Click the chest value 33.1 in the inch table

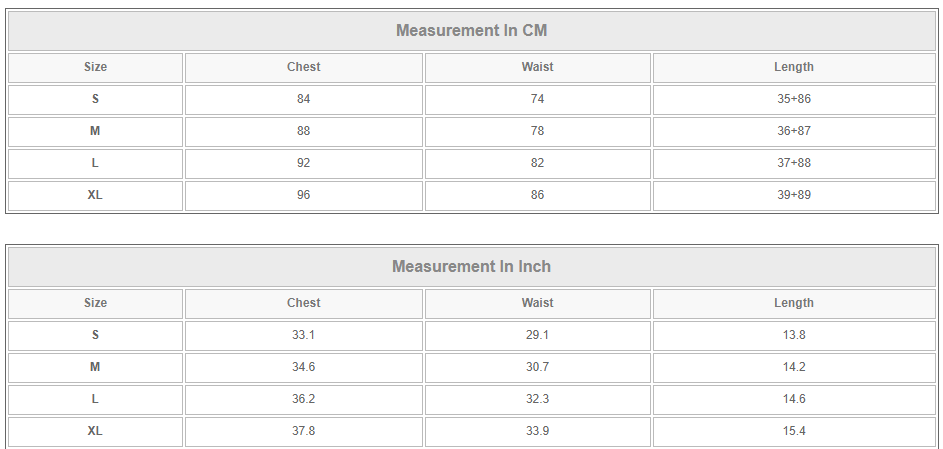tap(304, 335)
